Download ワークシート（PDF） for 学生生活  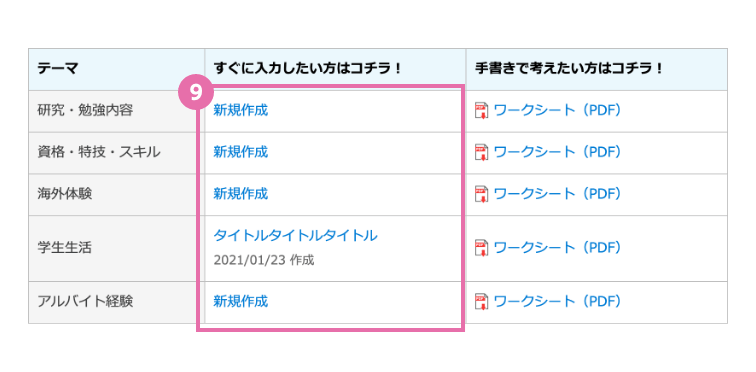pos(557,248)
